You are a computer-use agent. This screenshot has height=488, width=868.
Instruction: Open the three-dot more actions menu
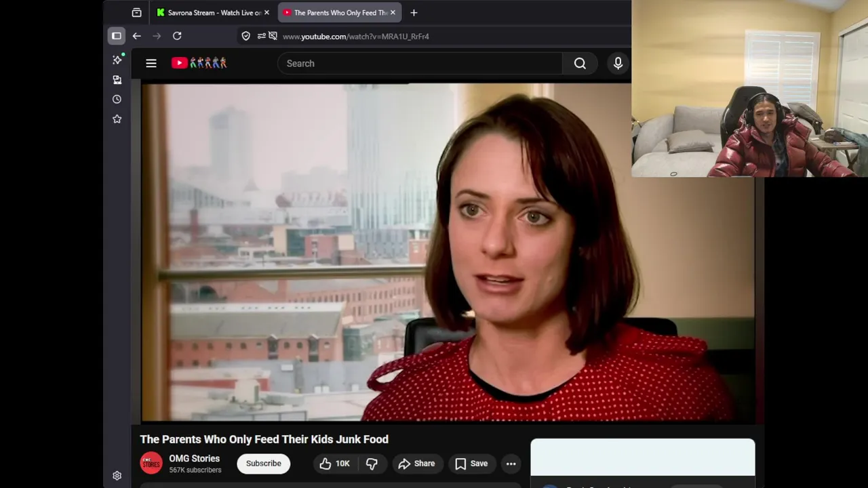511,464
